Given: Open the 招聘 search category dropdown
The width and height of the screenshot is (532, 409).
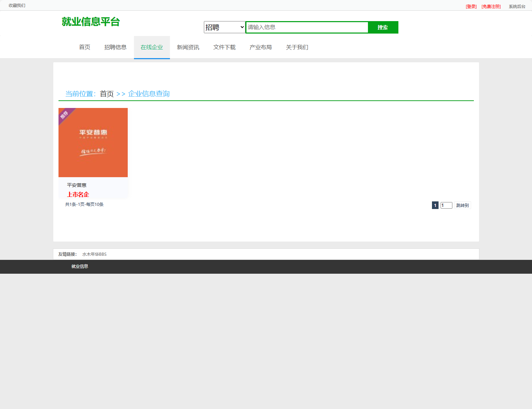Looking at the screenshot, I should (224, 27).
